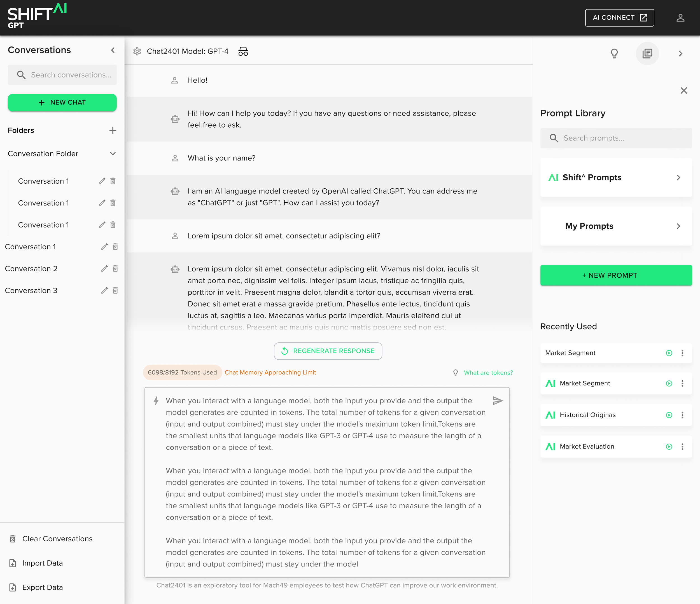
Task: Collapse the Conversation Folder
Action: (113, 154)
